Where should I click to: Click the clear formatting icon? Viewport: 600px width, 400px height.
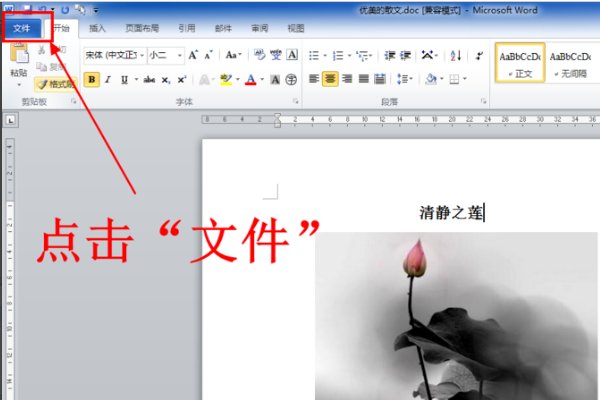click(x=259, y=55)
